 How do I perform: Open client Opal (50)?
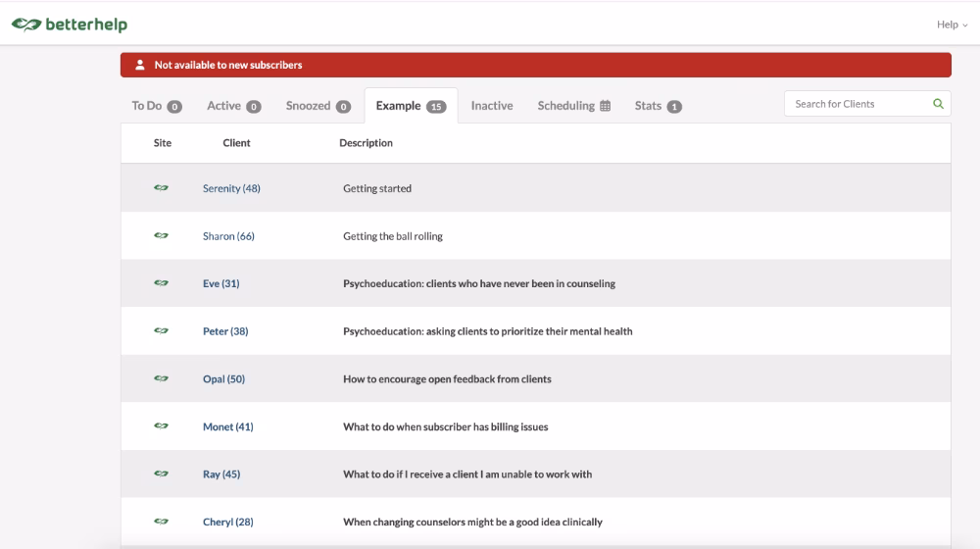pos(223,379)
